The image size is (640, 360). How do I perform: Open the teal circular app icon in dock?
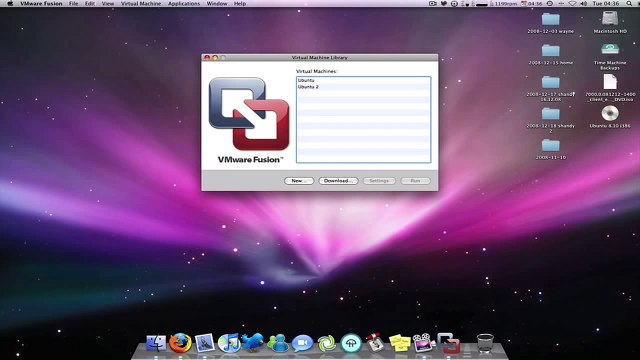coord(351,343)
